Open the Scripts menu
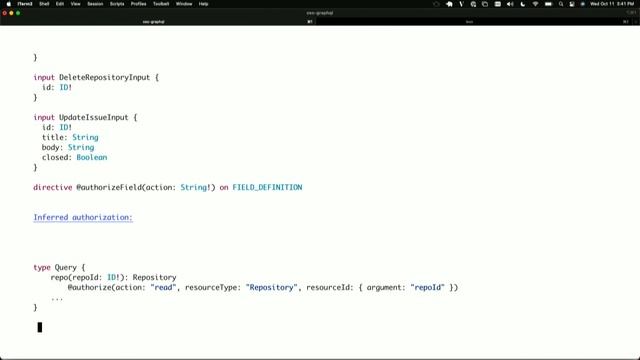Image resolution: width=640 pixels, height=360 pixels. coord(117,4)
